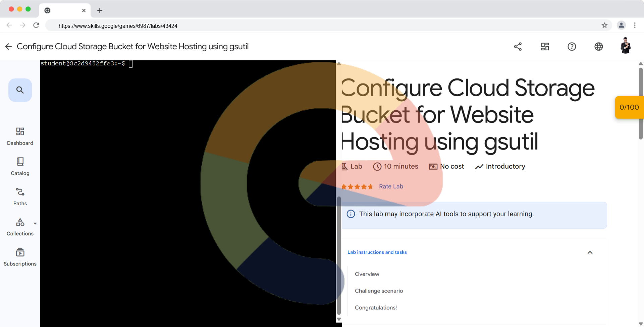This screenshot has height=327, width=644.
Task: Jump to Overview section
Action: pyautogui.click(x=367, y=274)
